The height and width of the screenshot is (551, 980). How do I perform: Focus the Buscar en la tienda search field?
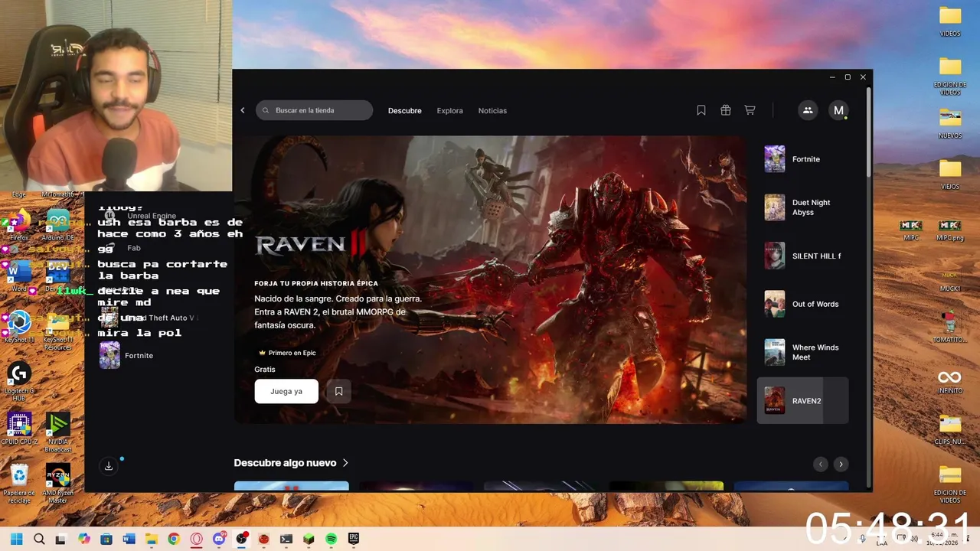point(314,110)
